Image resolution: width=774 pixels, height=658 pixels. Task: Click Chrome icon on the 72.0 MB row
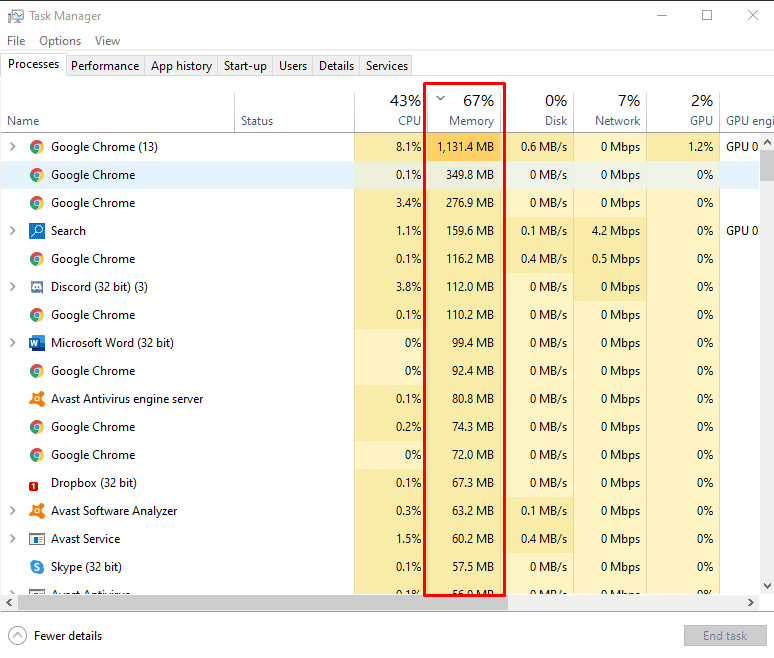click(x=37, y=455)
